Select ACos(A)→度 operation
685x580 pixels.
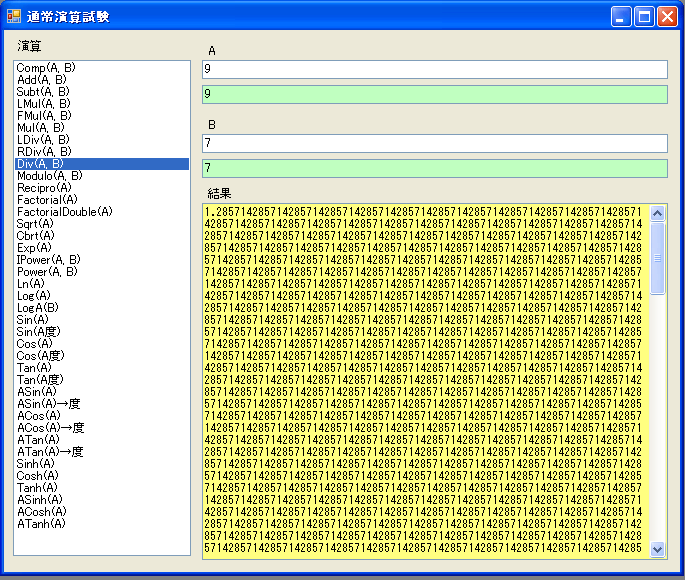pos(102,428)
